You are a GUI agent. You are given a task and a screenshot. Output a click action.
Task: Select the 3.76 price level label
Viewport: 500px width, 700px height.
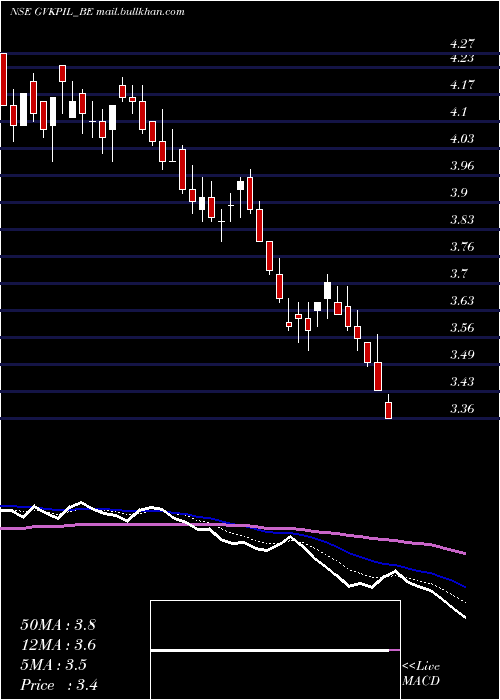462,247
